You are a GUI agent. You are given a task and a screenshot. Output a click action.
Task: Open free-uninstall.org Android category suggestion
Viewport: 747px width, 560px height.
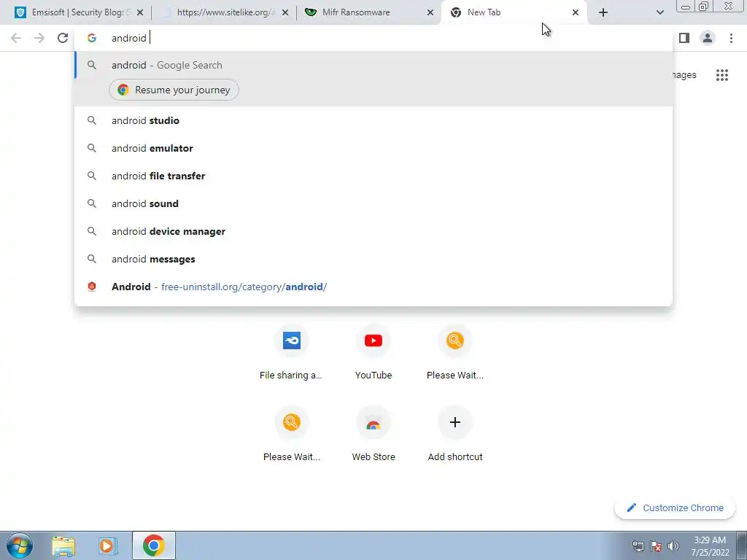(373, 287)
